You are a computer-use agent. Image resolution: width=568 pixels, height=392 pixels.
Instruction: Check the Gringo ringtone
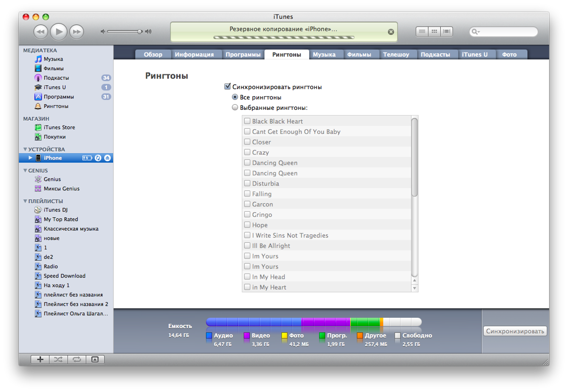click(x=247, y=214)
